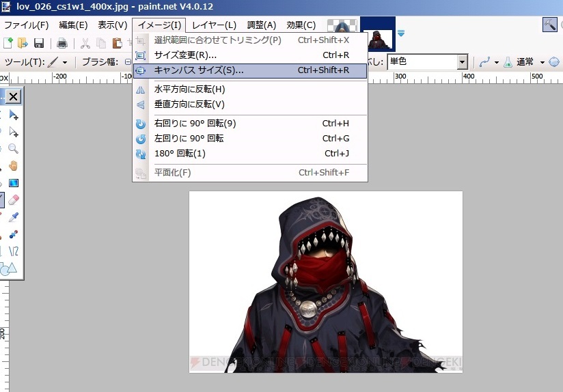563x392 pixels.
Task: Click the Copy icon in the toolbar
Action: tap(101, 44)
